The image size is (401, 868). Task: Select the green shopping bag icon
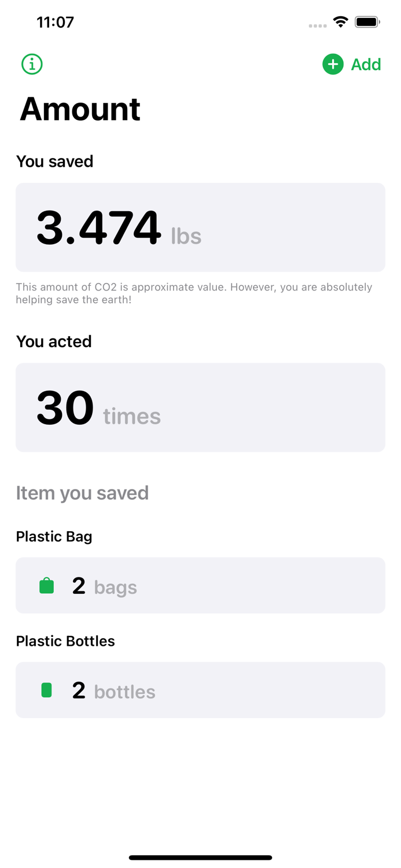pos(46,585)
